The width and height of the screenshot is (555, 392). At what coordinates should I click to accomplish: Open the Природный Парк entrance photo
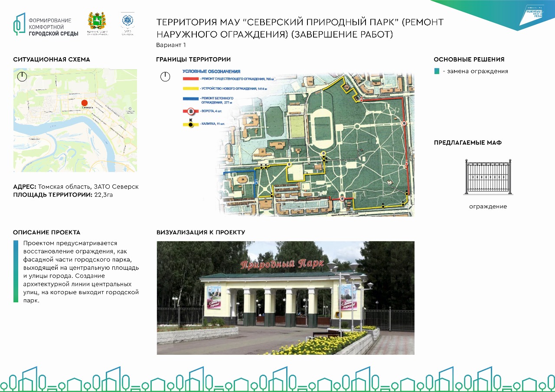pos(285,298)
